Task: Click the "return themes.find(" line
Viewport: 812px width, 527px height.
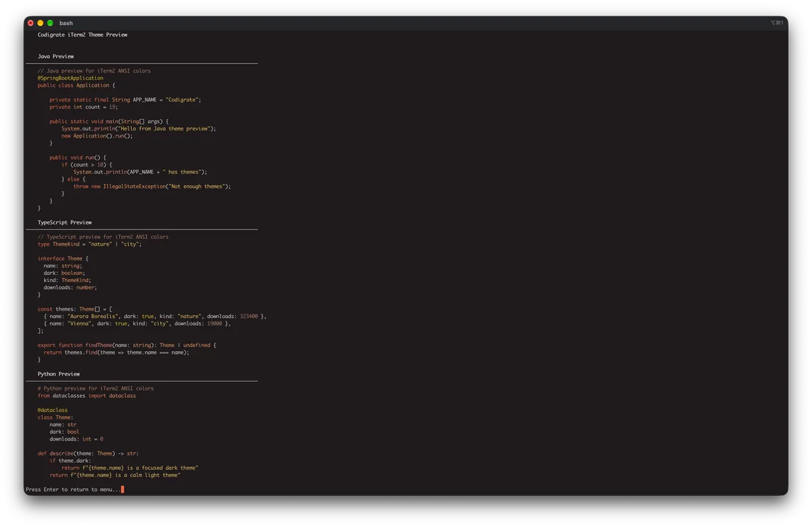Action: (x=116, y=352)
